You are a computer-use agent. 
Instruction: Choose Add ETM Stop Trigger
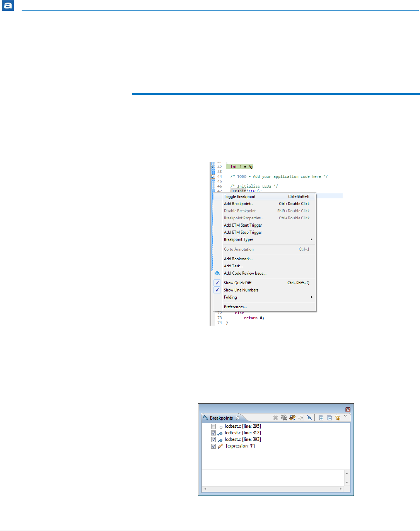(x=265, y=232)
